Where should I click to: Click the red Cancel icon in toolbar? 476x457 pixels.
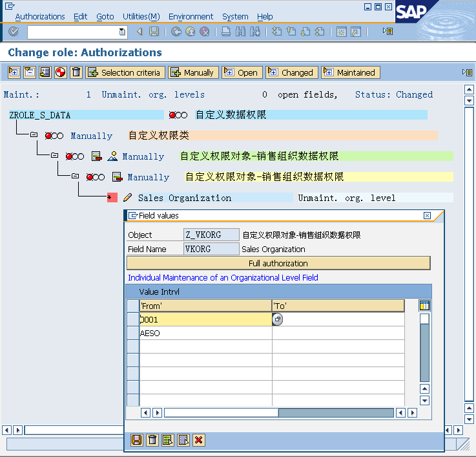pyautogui.click(x=205, y=32)
